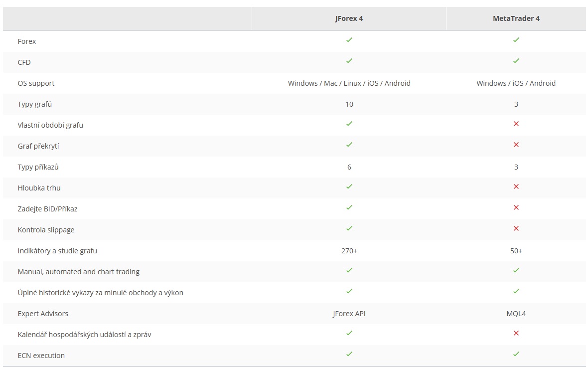Click the Typy grafů row label
Screen dimensions: 588x368
pos(34,104)
